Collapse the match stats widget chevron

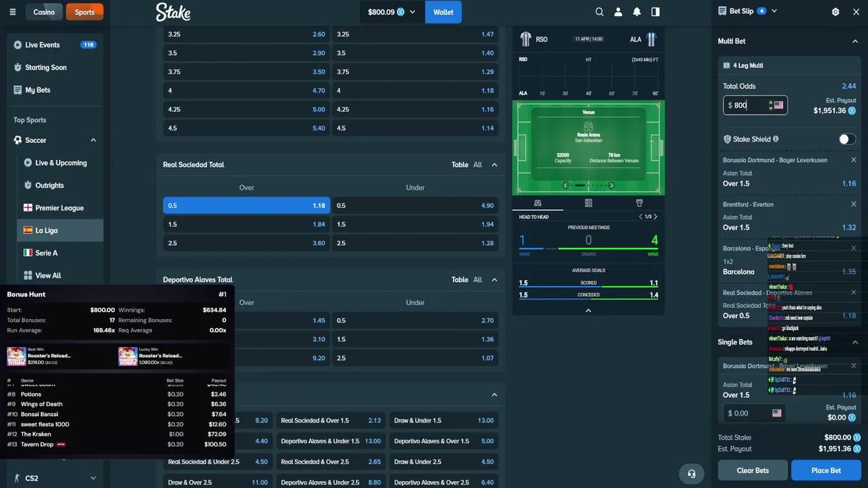click(589, 310)
